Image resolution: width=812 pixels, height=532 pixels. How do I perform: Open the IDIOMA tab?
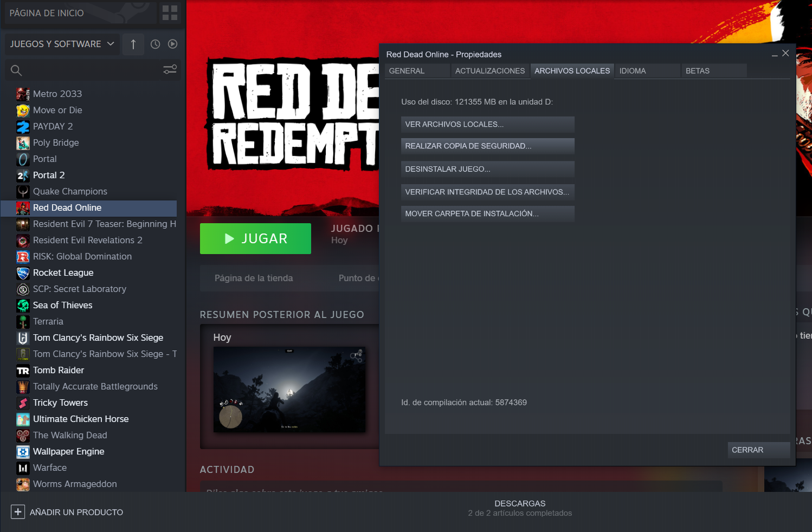coord(648,71)
